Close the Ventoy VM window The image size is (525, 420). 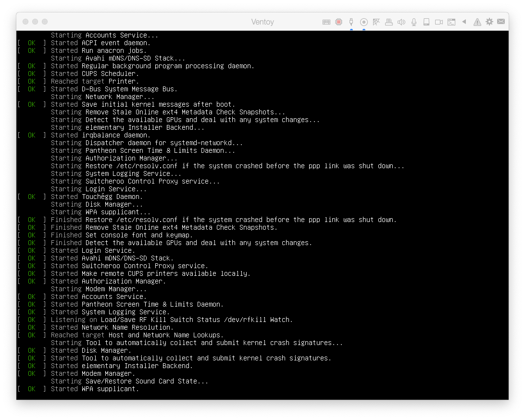25,22
